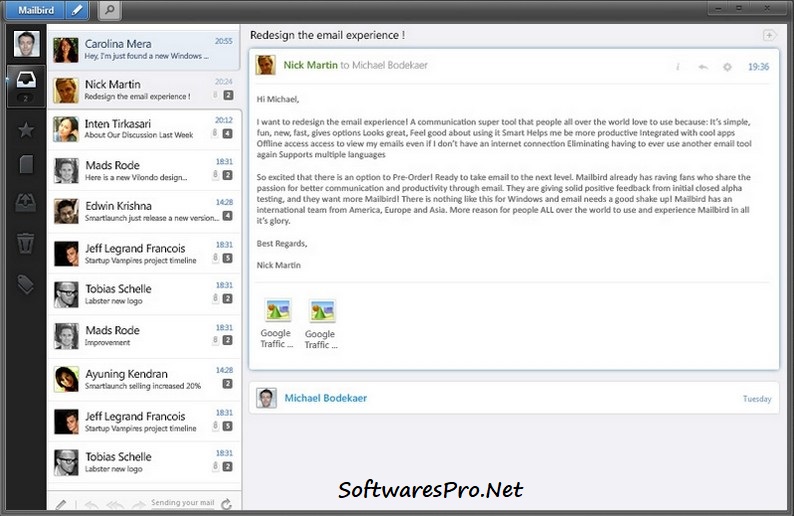Click the refresh icon beside Sending your mail
Image resolution: width=794 pixels, height=516 pixels.
[226, 503]
